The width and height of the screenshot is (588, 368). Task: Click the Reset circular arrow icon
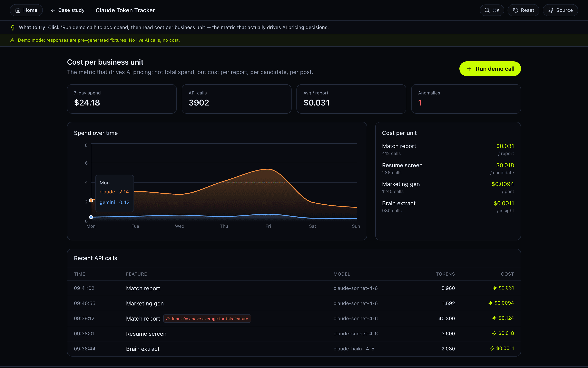click(516, 10)
